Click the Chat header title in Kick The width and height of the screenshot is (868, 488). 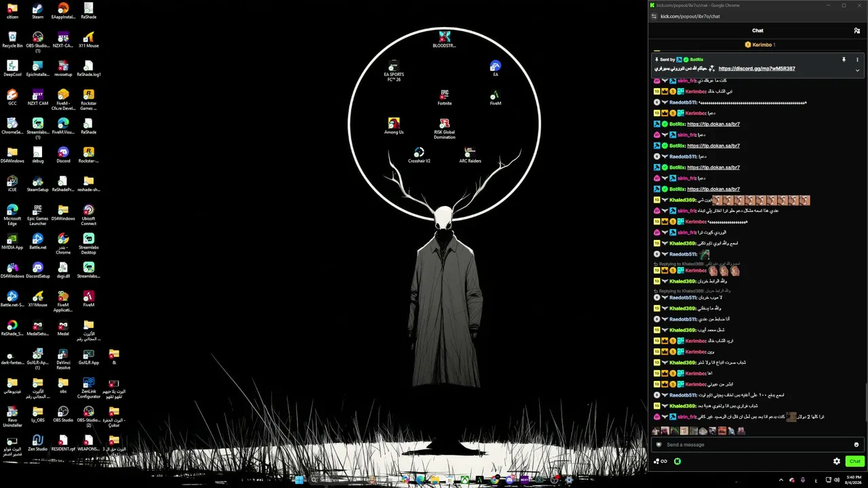coord(757,30)
